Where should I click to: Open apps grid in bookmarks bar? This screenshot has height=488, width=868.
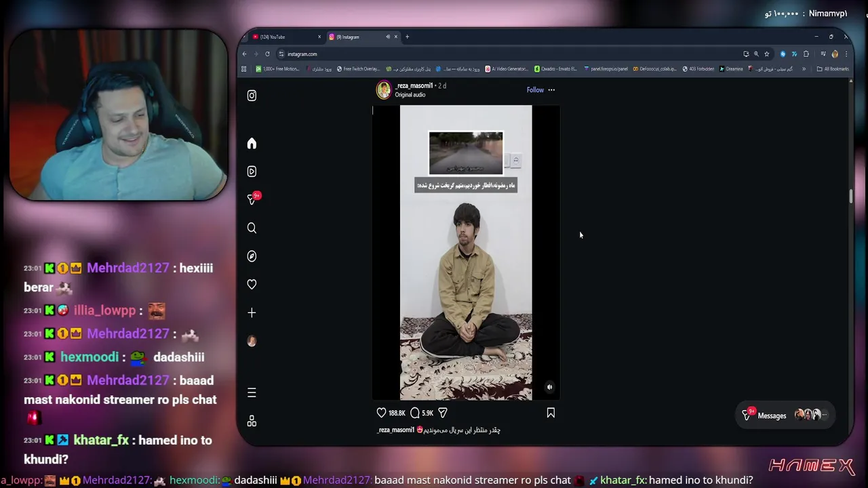point(243,68)
